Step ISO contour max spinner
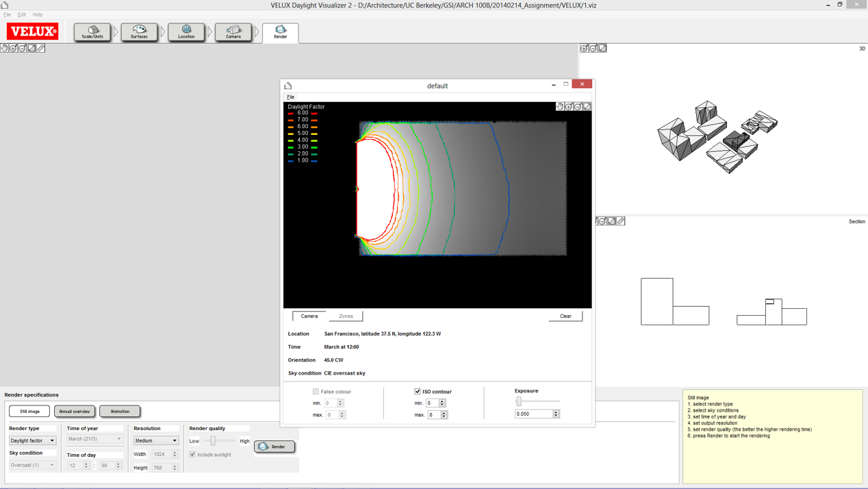 point(444,415)
